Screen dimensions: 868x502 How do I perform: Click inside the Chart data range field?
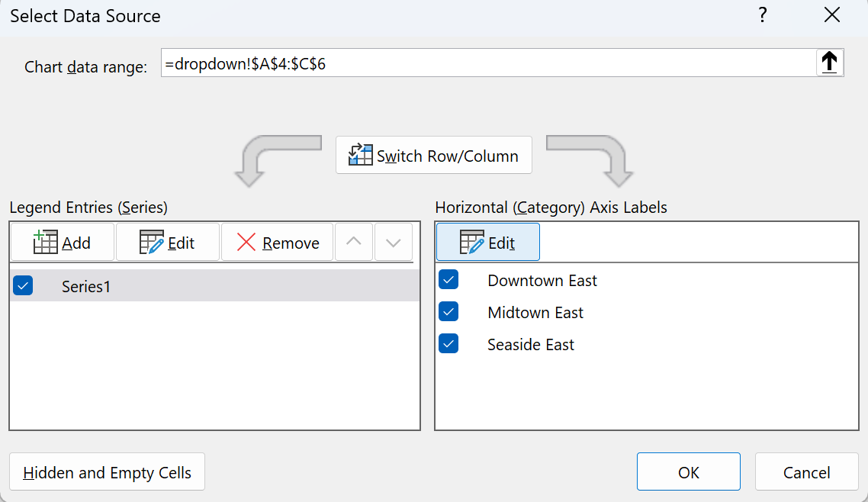pos(487,64)
